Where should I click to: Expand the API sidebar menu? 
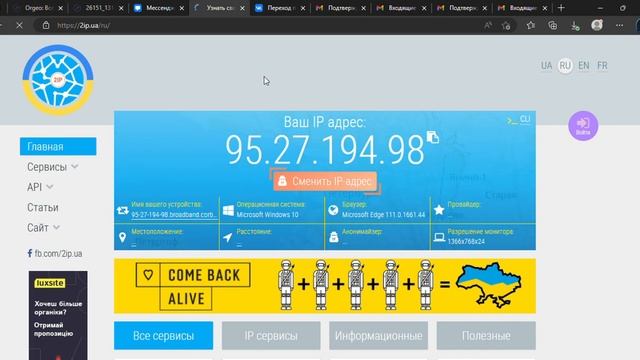pos(40,187)
